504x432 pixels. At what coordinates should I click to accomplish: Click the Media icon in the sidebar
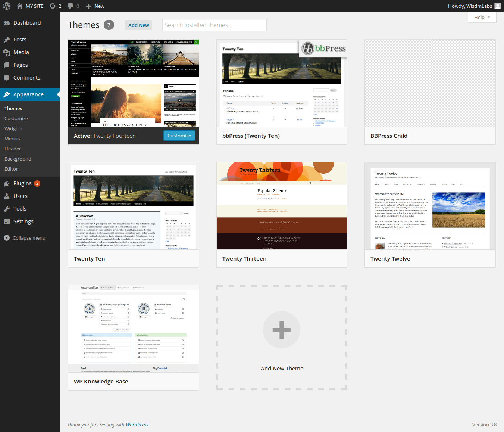coord(7,52)
